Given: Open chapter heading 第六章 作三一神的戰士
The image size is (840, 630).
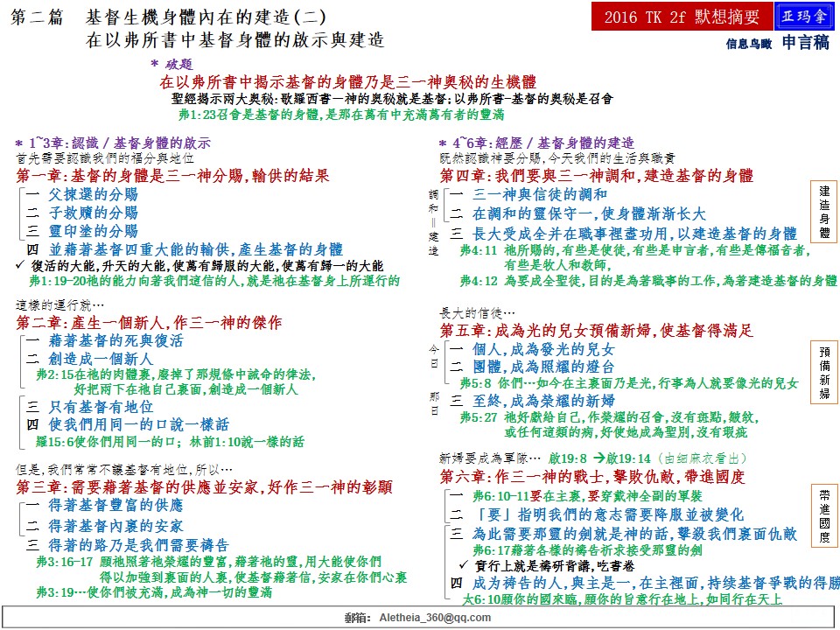Looking at the screenshot, I should (591, 477).
